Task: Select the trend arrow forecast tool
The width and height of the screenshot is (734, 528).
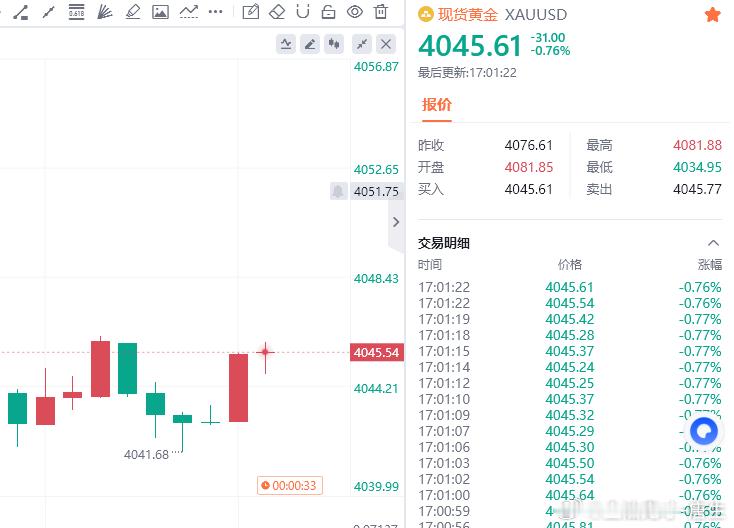Action: (189, 12)
